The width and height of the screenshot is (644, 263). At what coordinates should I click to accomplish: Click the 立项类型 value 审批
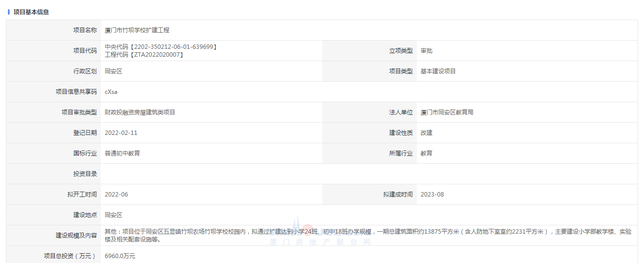(x=426, y=51)
